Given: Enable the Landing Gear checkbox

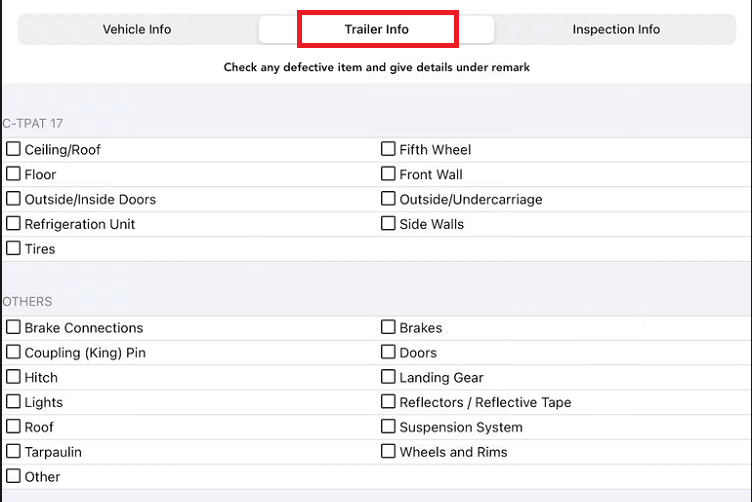Looking at the screenshot, I should (388, 377).
